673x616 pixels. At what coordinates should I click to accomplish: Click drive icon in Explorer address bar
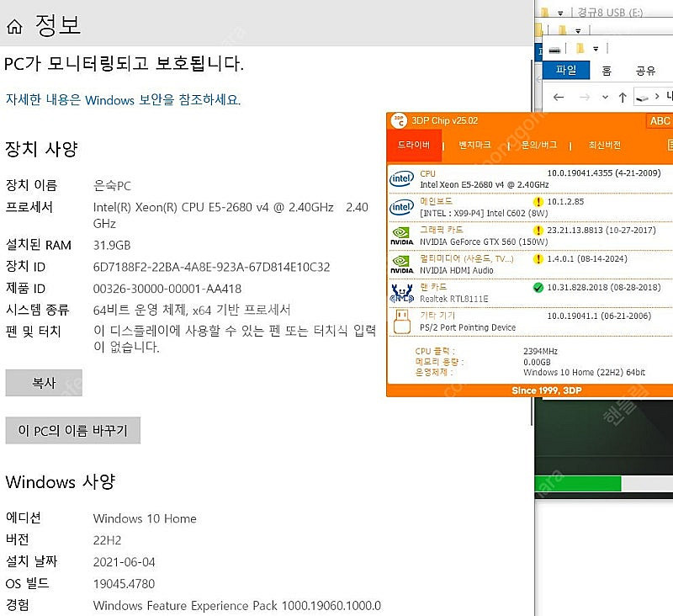[642, 98]
